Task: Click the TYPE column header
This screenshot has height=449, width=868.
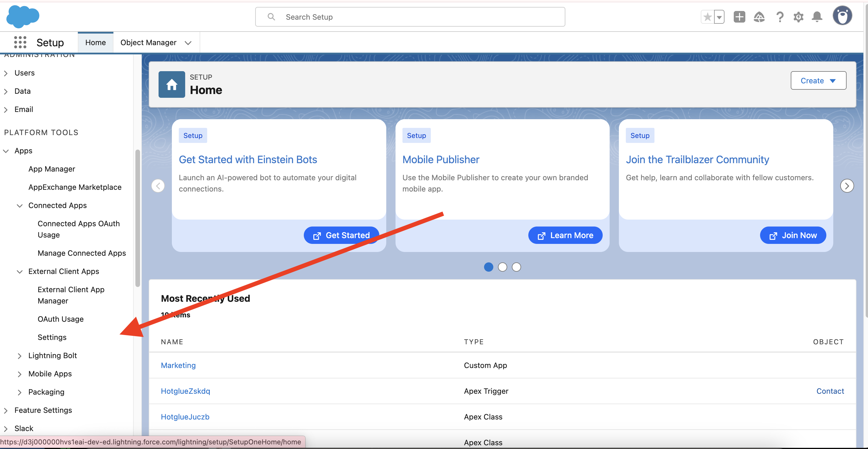Action: coord(473,342)
